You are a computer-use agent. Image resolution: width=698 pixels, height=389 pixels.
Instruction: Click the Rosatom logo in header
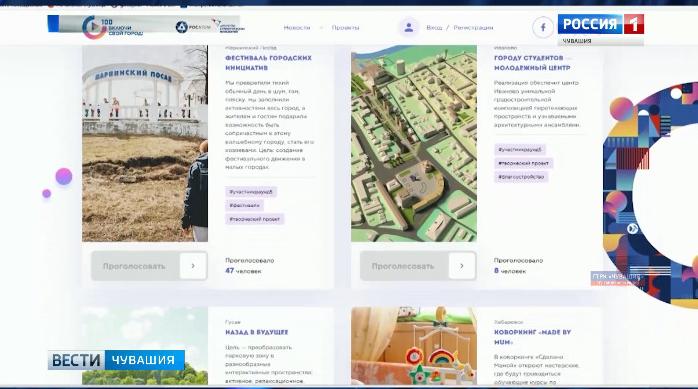(x=193, y=27)
